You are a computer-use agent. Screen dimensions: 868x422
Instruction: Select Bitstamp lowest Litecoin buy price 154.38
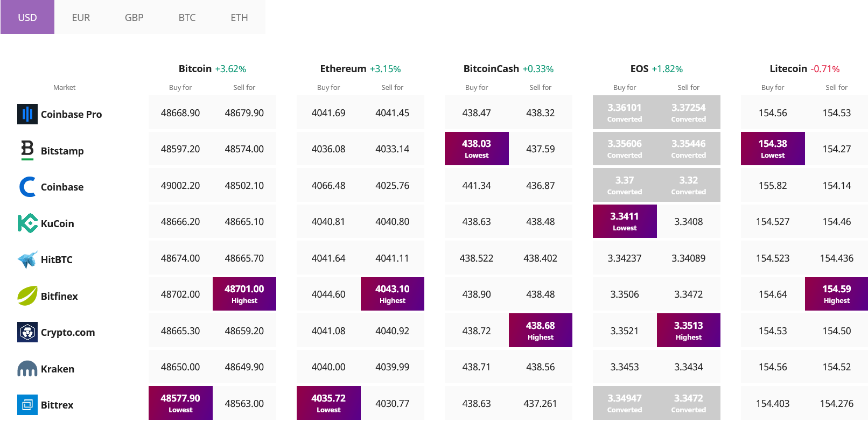[x=773, y=149]
